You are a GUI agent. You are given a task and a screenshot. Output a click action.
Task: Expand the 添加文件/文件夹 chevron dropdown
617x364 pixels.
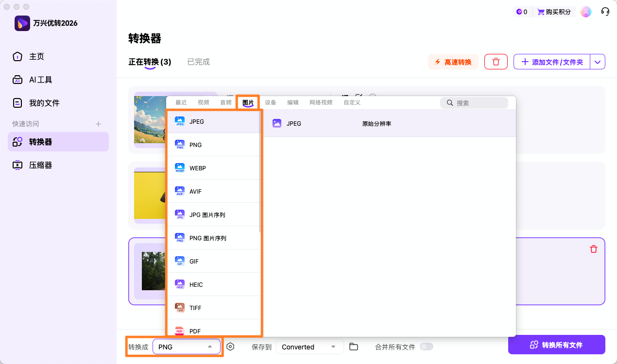click(598, 62)
